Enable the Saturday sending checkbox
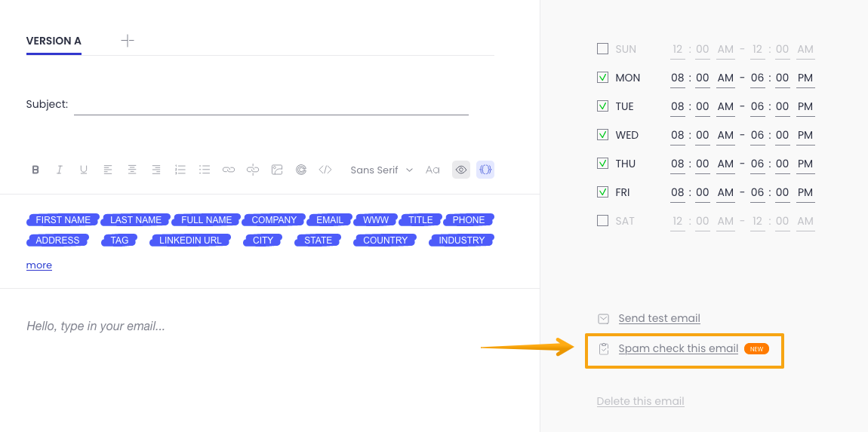The width and height of the screenshot is (868, 432). pos(602,221)
